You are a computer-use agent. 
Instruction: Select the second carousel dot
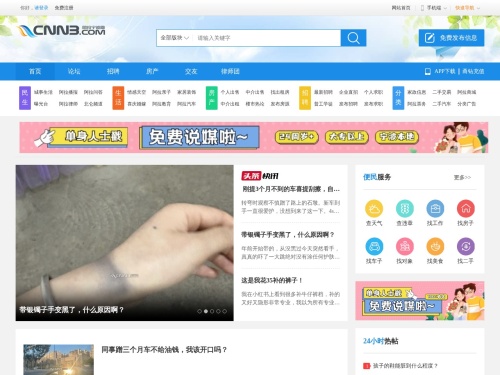(206, 311)
